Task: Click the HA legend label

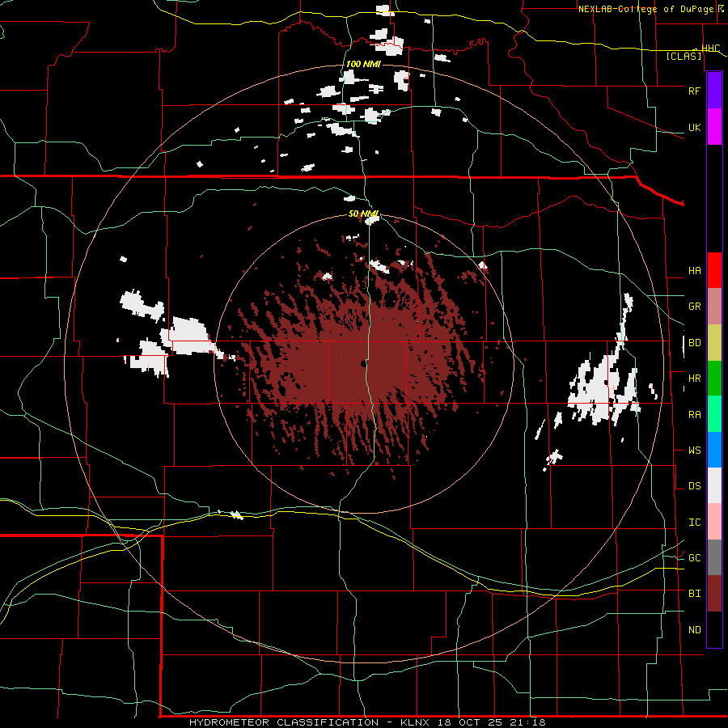Action: 694,271
